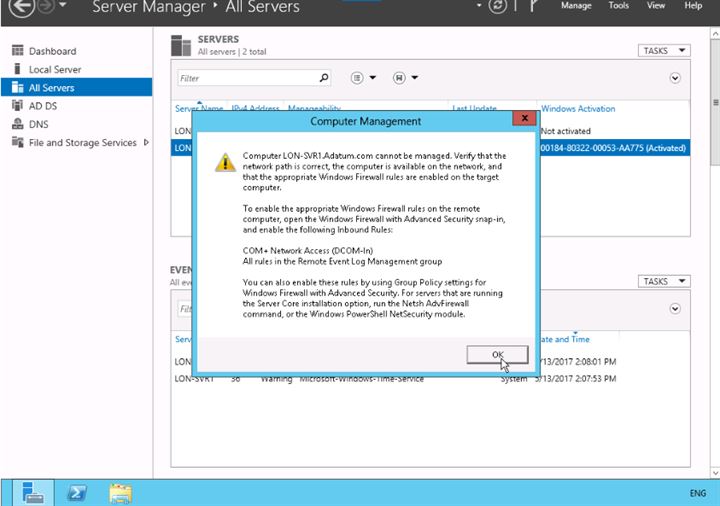Select All Servers in the sidebar
The image size is (720, 506).
(76, 87)
